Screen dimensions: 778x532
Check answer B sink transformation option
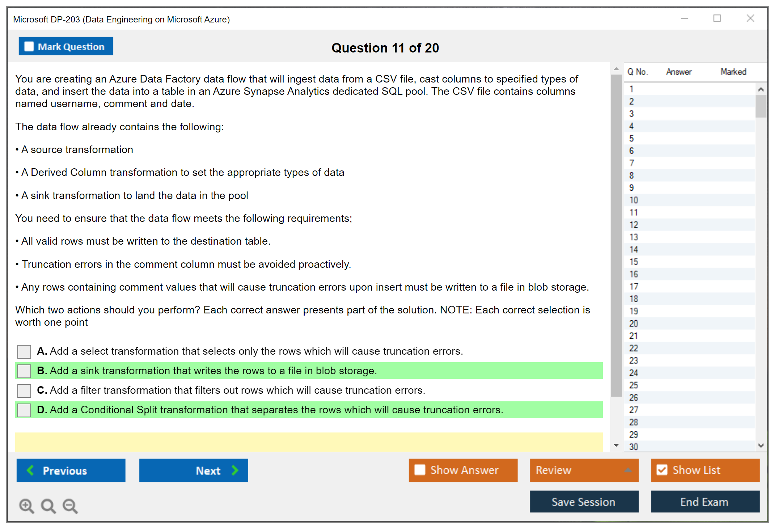click(x=24, y=371)
